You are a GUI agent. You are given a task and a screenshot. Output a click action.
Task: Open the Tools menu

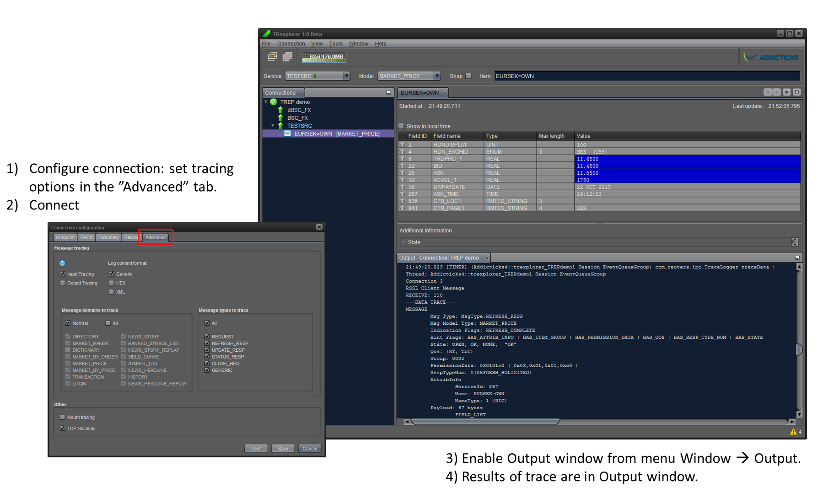point(336,44)
